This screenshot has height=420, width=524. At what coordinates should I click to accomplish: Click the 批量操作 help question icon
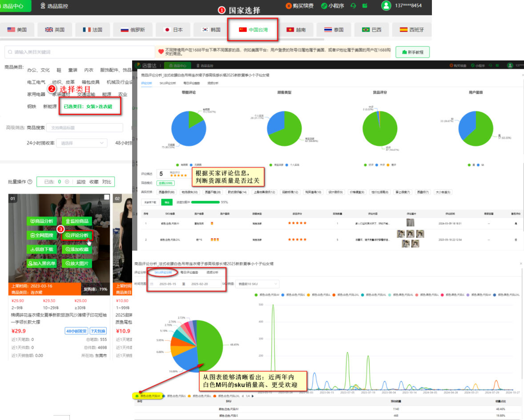[x=30, y=182]
